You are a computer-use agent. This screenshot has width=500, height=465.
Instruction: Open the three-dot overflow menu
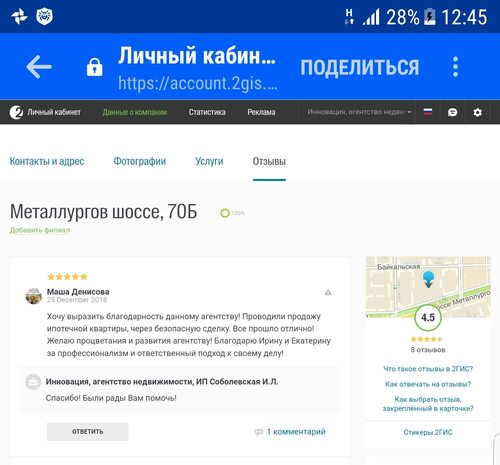click(x=456, y=67)
